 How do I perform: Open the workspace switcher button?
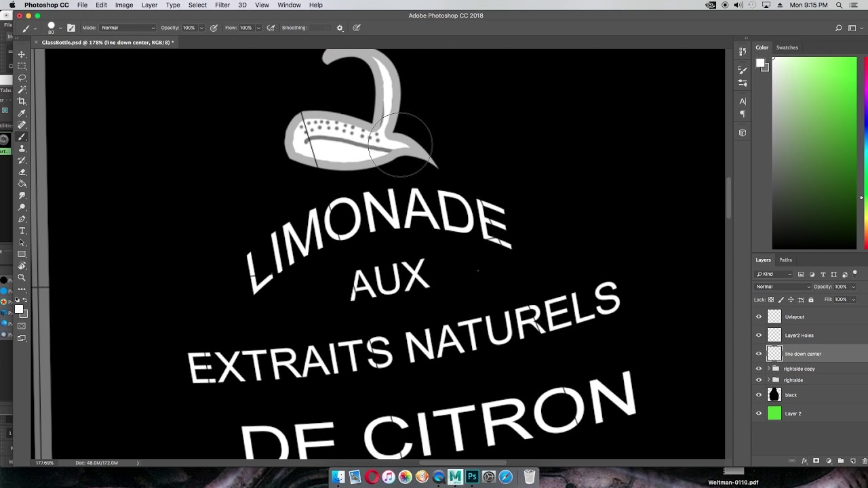[852, 28]
